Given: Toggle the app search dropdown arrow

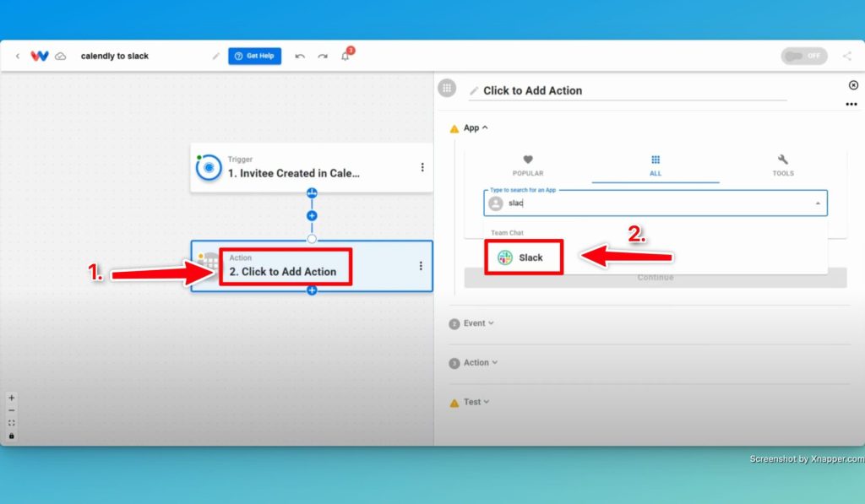Looking at the screenshot, I should pyautogui.click(x=818, y=203).
